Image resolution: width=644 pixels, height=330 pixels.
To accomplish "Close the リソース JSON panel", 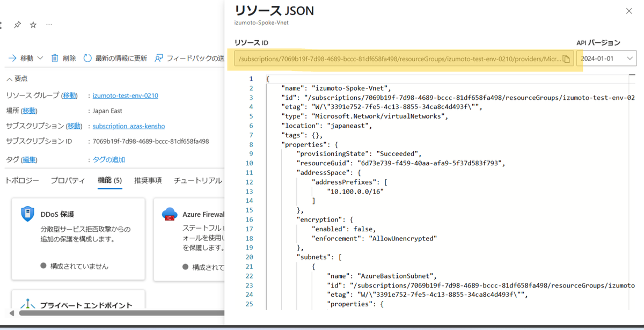I will [x=628, y=11].
